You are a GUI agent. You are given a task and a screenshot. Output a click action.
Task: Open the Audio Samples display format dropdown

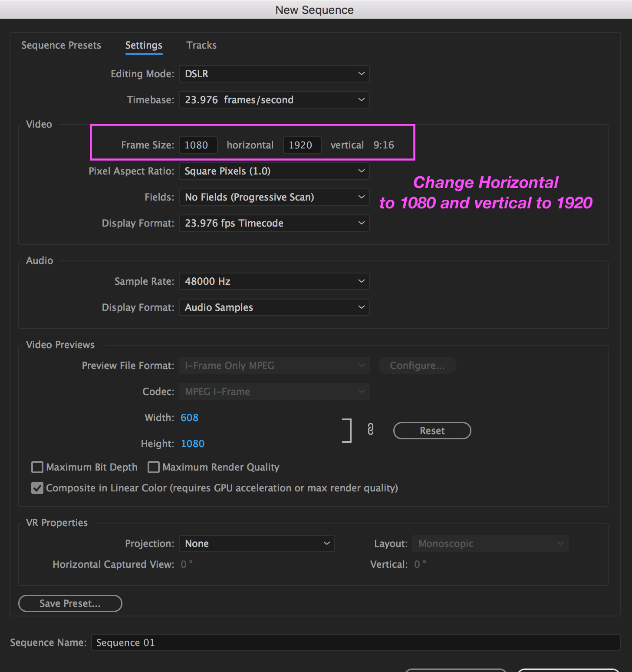[274, 307]
